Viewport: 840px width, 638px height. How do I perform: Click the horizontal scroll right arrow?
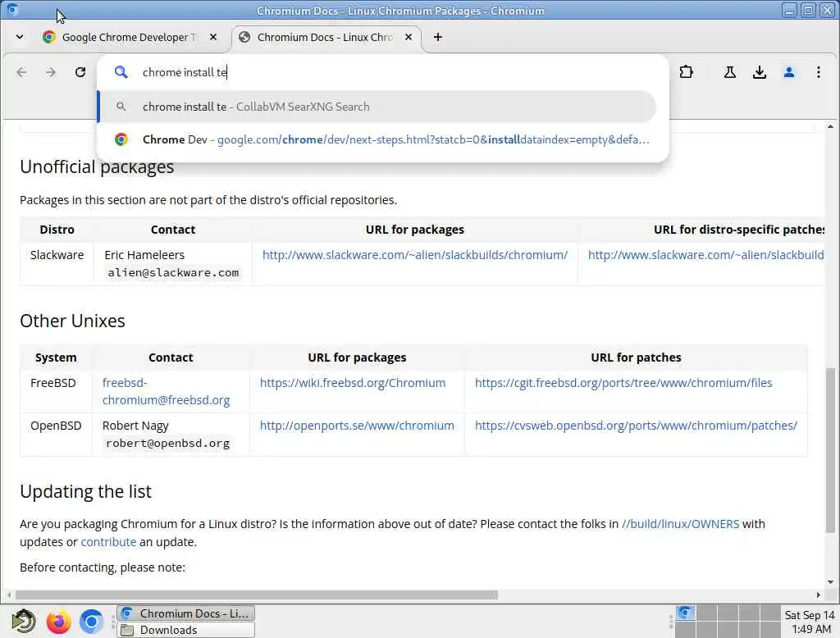coord(818,595)
